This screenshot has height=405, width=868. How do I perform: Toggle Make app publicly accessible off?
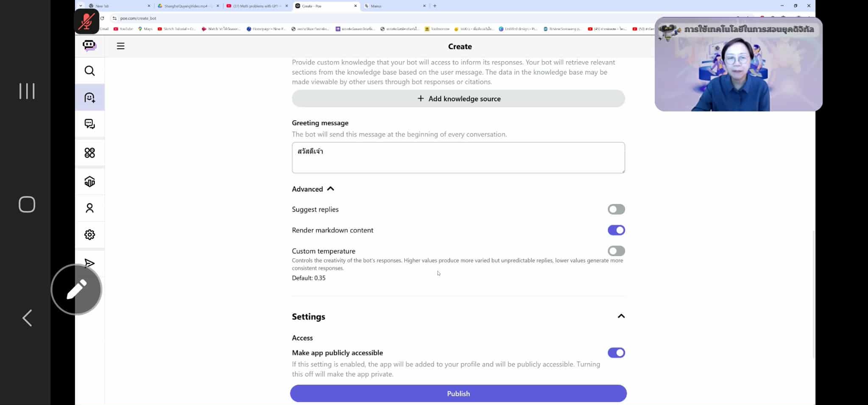(616, 352)
